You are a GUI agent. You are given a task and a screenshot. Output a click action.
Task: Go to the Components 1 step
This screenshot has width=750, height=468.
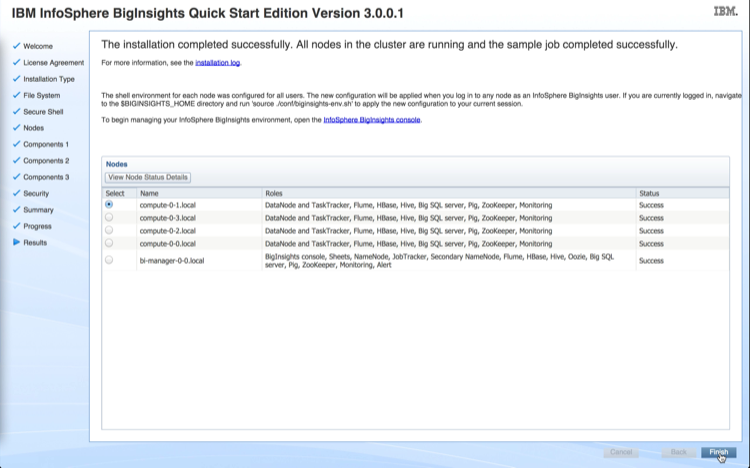[46, 144]
